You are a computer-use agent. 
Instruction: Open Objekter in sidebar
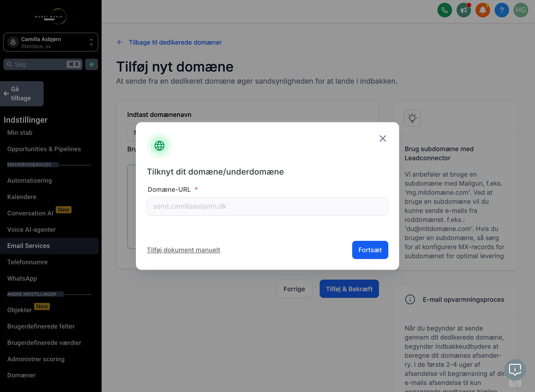tap(20, 310)
